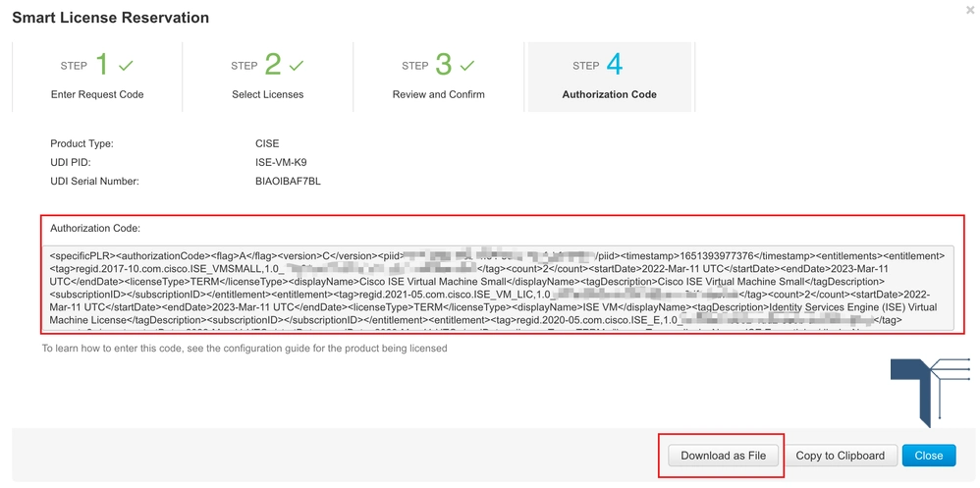Go to Step 2 Select Licenses
The image size is (980, 488).
[267, 77]
